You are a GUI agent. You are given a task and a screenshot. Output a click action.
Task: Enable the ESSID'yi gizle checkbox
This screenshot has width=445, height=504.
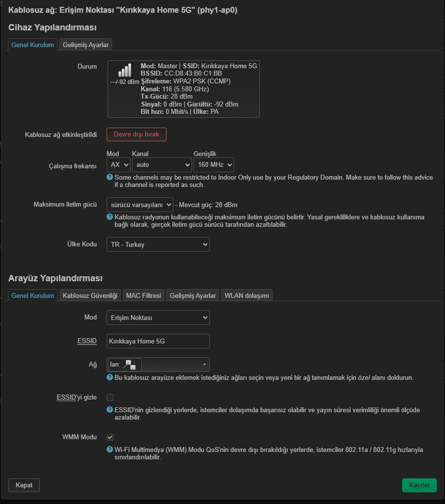pos(110,398)
